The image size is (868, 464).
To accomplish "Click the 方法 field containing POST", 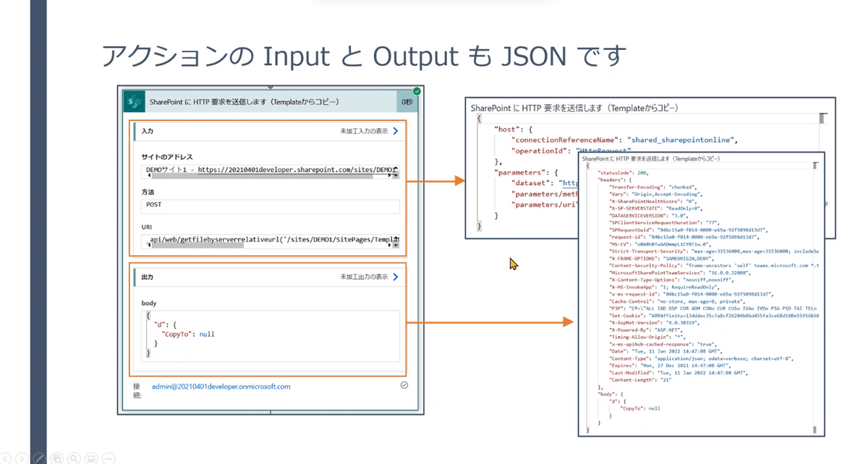I will pos(271,205).
